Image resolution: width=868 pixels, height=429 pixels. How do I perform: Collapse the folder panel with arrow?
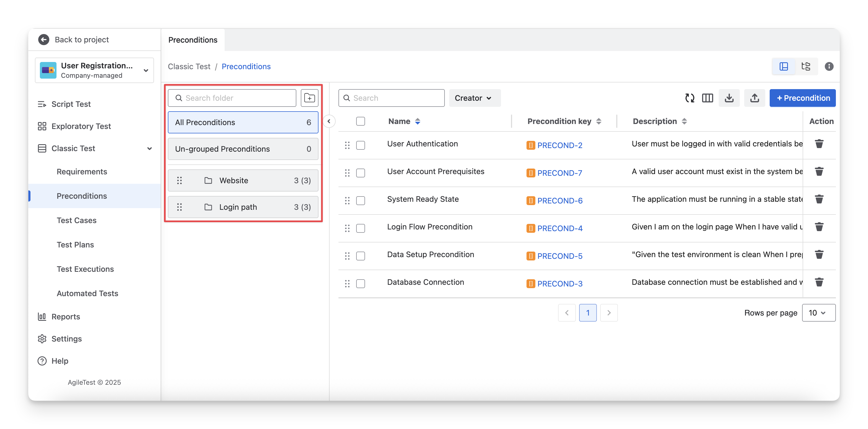click(x=329, y=121)
